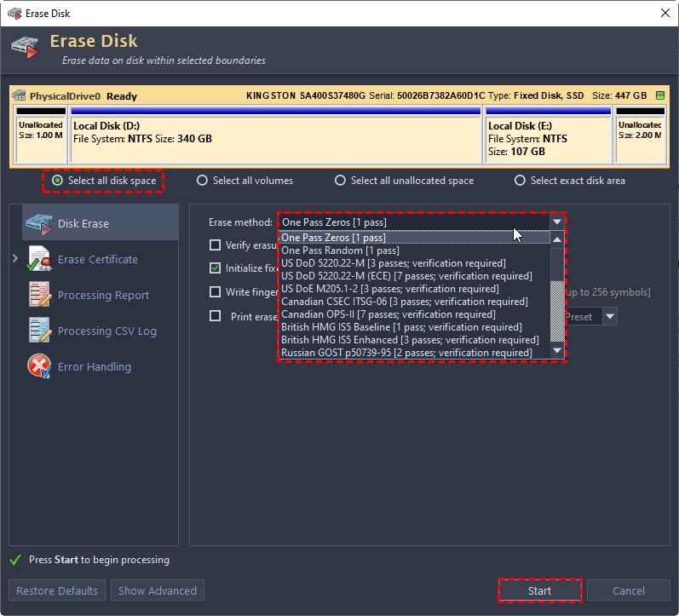Open Error Handling red X icon
Viewport: 679px width, 616px height.
point(39,366)
